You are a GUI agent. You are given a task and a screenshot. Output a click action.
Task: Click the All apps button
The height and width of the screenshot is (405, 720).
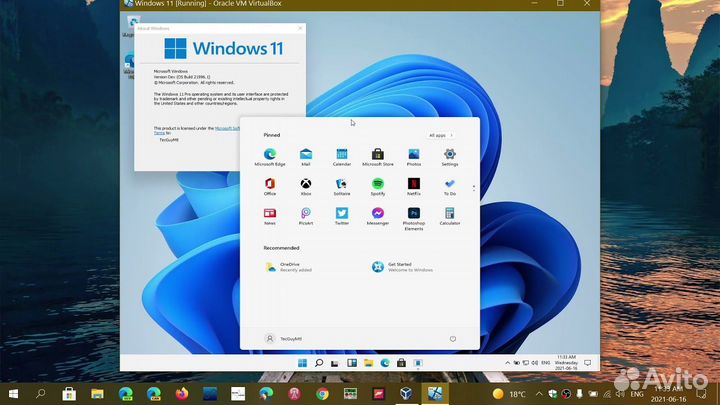coord(440,135)
